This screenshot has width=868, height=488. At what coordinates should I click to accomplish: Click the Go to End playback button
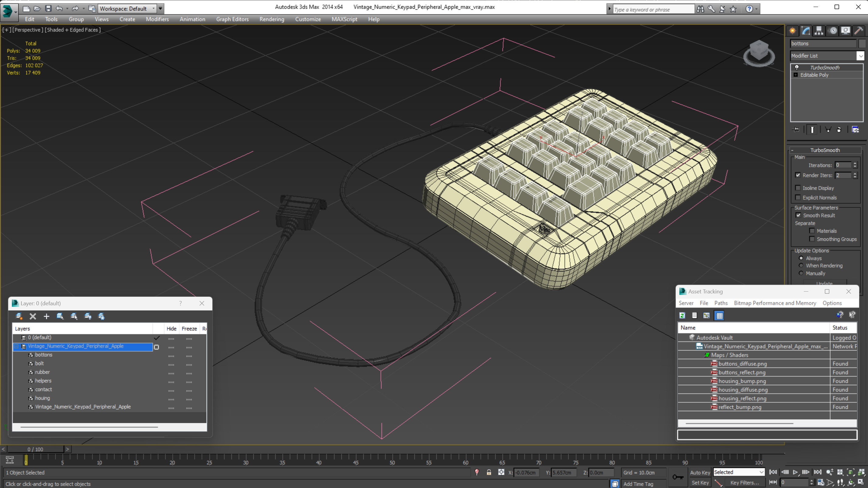coord(817,472)
